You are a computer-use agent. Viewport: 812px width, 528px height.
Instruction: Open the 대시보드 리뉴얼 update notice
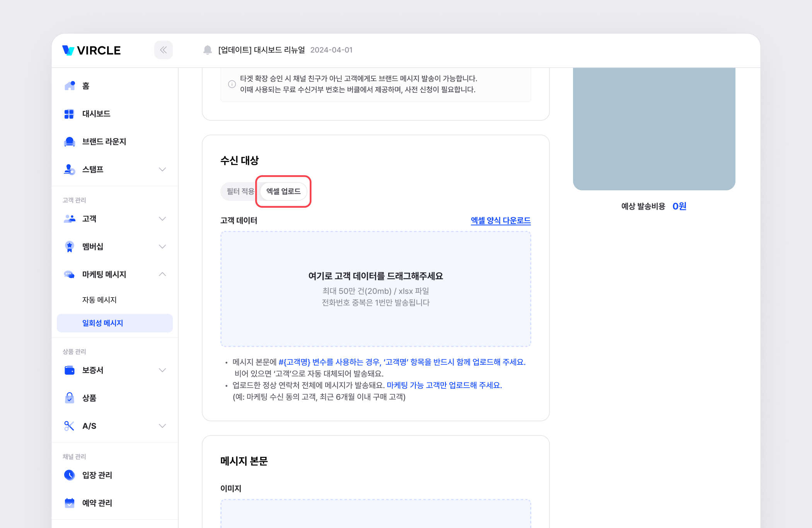262,50
